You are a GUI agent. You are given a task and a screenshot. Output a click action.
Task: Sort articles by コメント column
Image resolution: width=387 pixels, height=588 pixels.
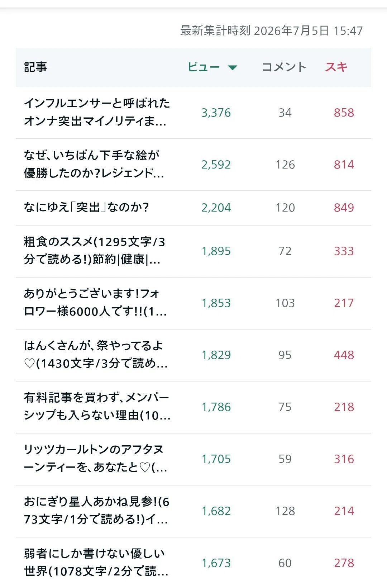[x=284, y=67]
